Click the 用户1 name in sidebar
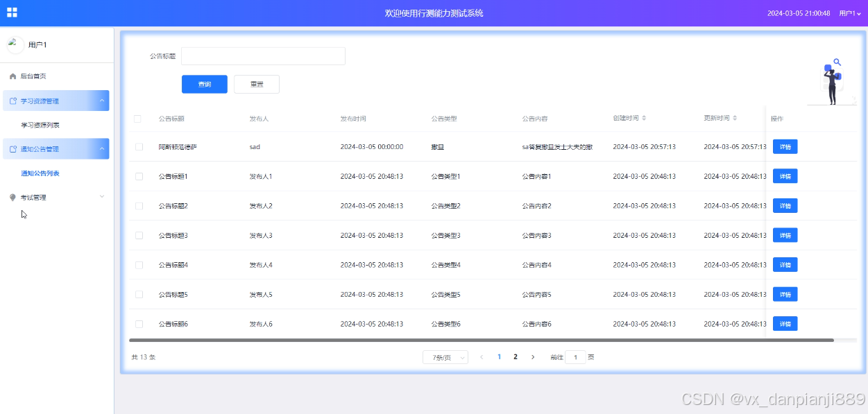Screen dimensions: 868x414 (37, 45)
